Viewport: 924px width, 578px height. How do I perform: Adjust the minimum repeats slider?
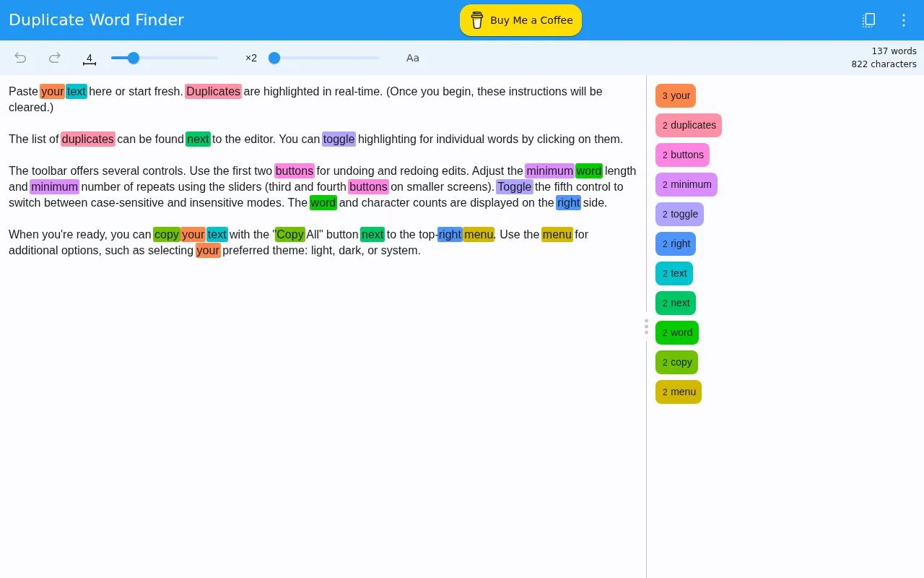[x=324, y=58]
